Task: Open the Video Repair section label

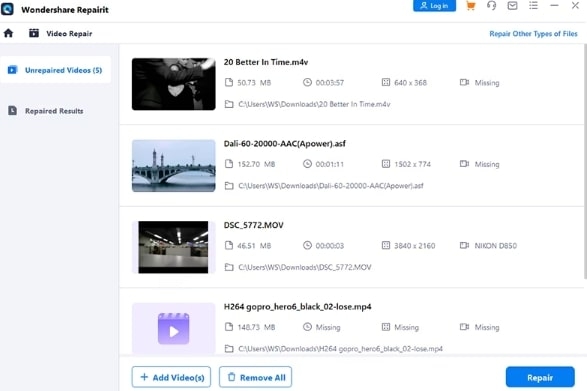Action: (x=69, y=34)
